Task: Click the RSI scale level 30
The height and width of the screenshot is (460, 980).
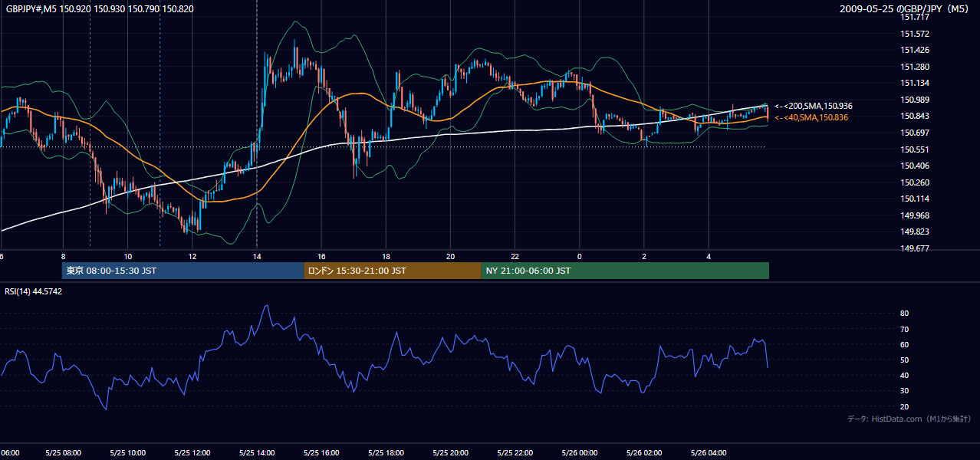Action: pyautogui.click(x=904, y=391)
